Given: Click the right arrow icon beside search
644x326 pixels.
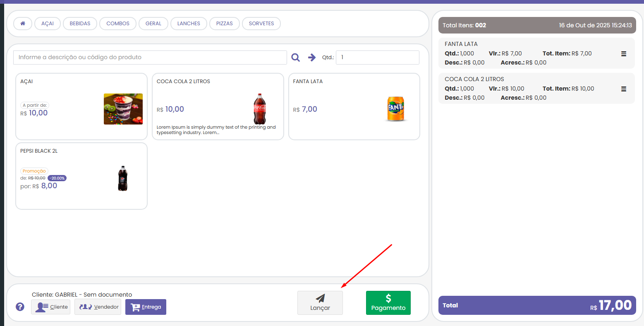Looking at the screenshot, I should [312, 58].
